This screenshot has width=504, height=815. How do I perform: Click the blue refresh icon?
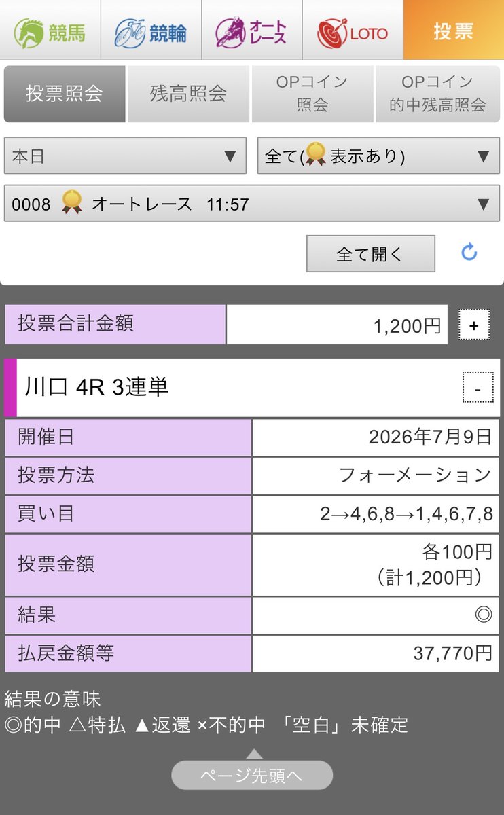(x=469, y=253)
